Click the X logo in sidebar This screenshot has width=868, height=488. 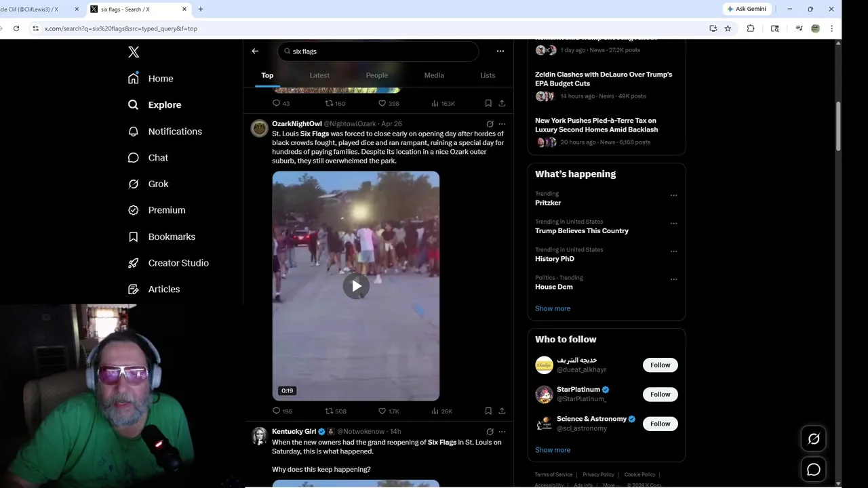click(134, 52)
